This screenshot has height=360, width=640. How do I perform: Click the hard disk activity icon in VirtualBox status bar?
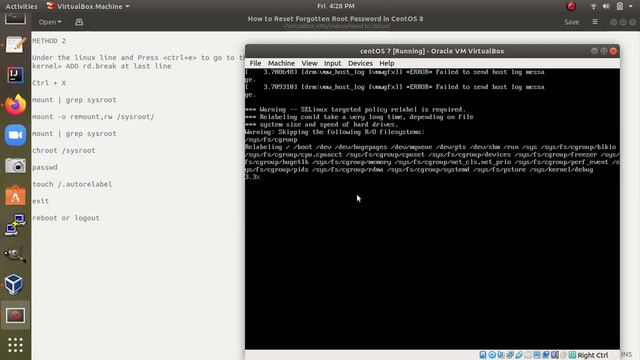tap(483, 355)
